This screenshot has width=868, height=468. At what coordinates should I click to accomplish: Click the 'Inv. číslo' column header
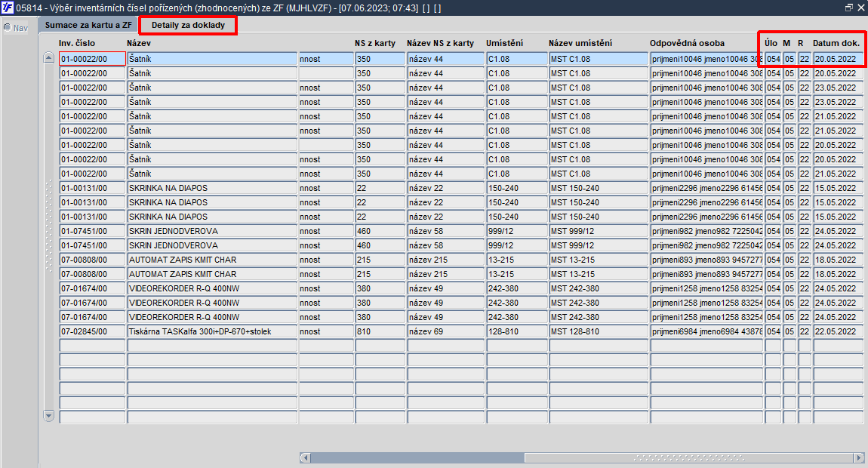coord(77,43)
